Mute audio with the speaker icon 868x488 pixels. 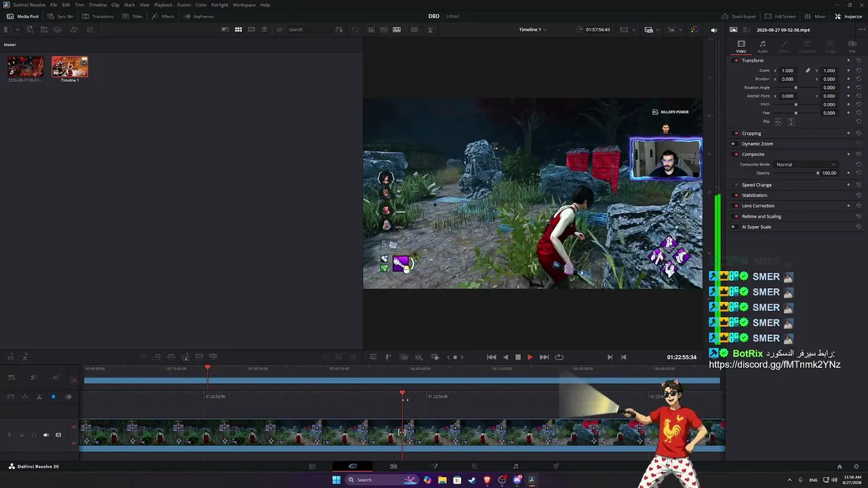tap(713, 30)
